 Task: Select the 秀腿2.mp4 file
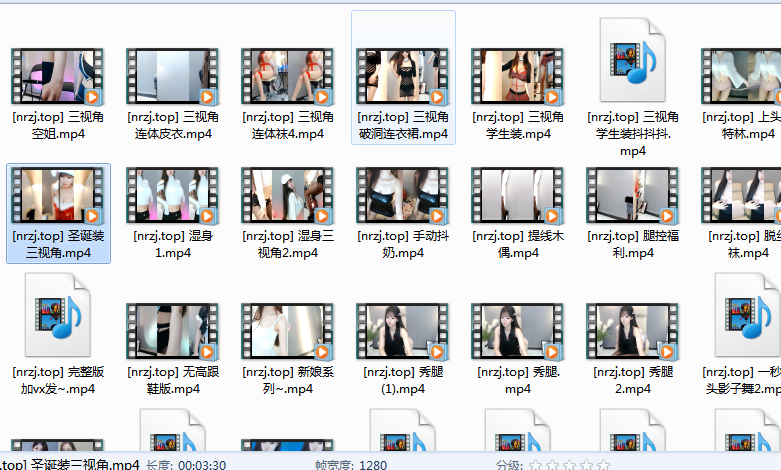click(632, 332)
